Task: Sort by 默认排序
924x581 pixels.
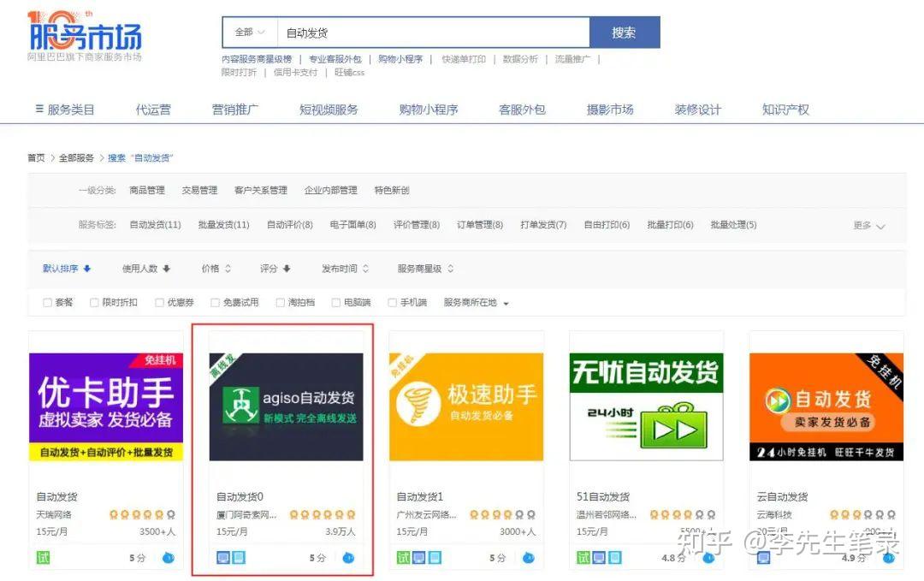Action: [x=66, y=269]
